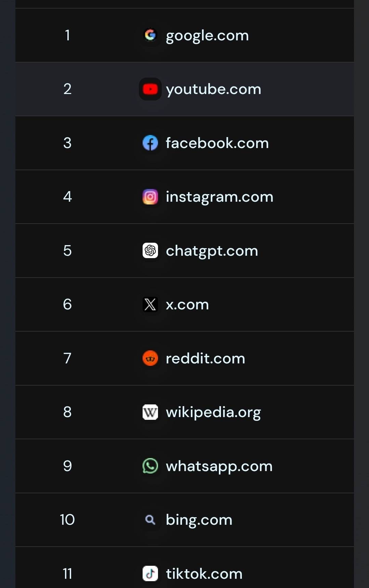Visit the facebook.com domain link
Screen dimensions: 369x588
coord(217,143)
